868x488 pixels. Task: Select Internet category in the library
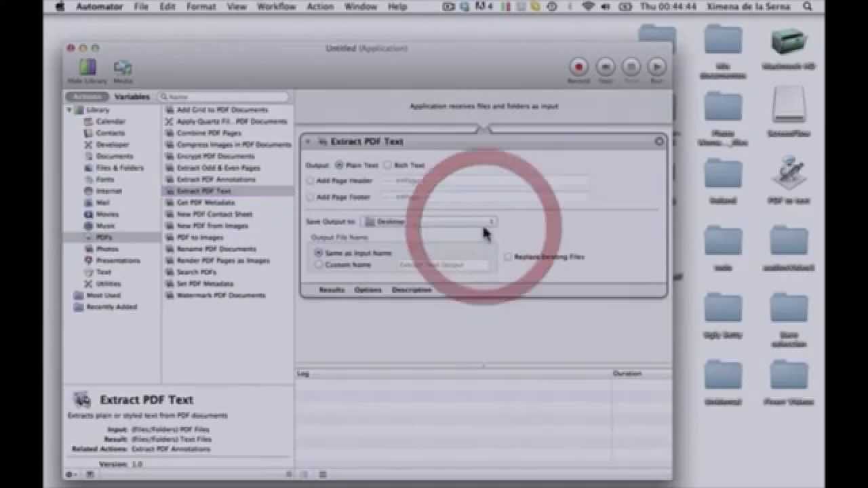108,191
